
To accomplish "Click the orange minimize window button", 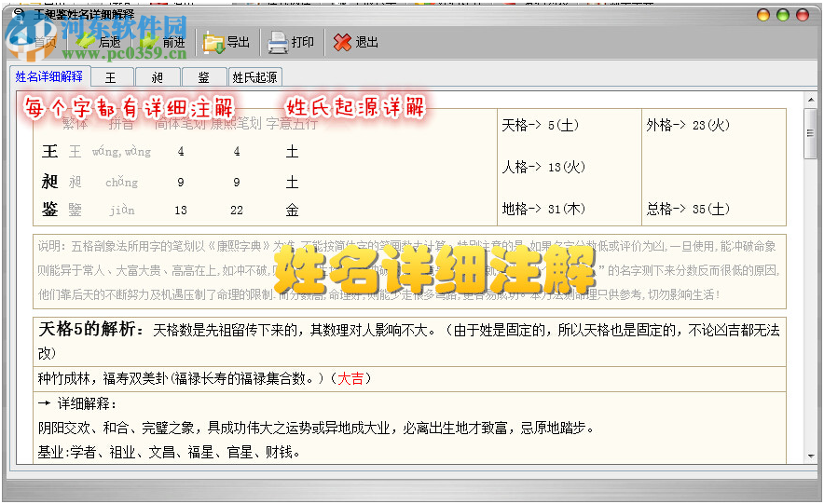I will click(x=763, y=15).
